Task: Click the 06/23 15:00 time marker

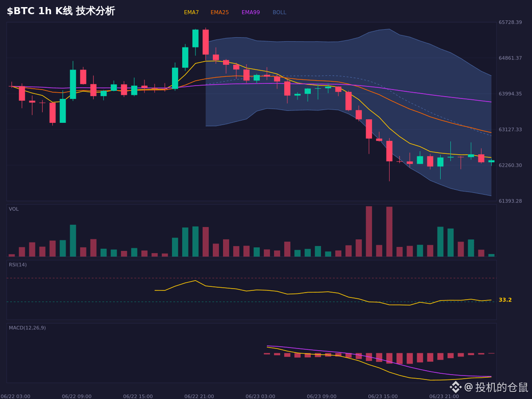Action: click(383, 396)
